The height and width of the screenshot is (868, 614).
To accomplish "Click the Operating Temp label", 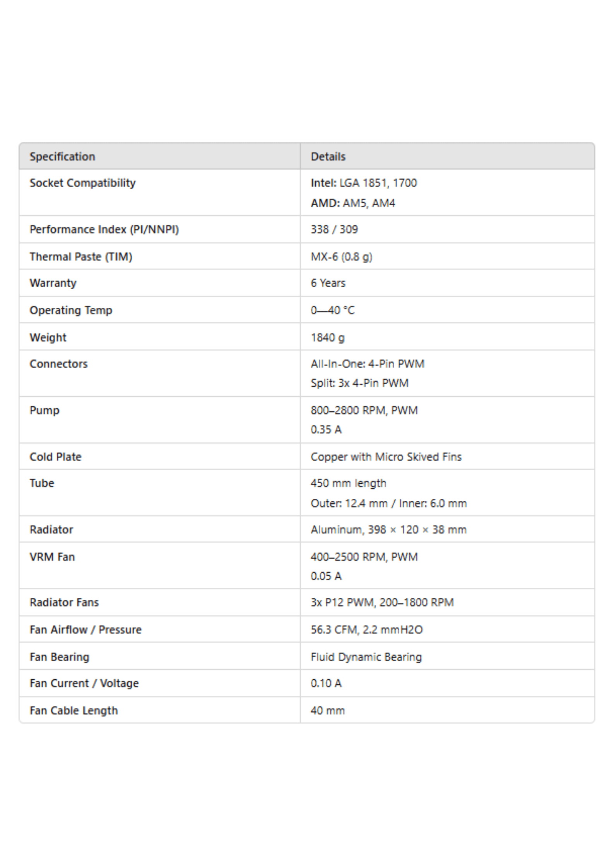I will pos(71,310).
